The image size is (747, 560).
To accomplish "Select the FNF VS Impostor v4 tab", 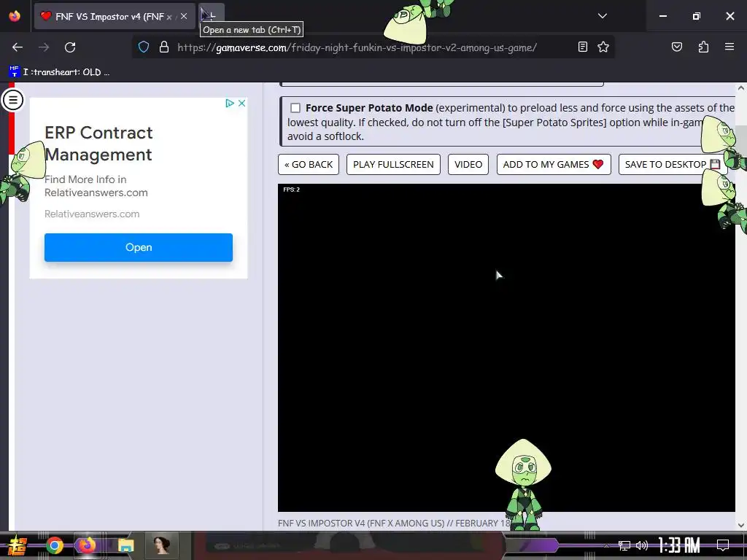I will pos(115,16).
